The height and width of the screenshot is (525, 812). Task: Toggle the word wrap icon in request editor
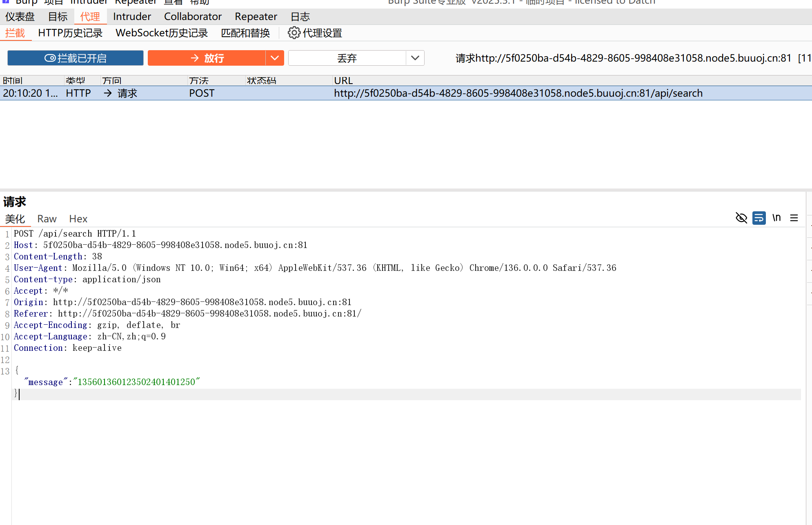[759, 218]
